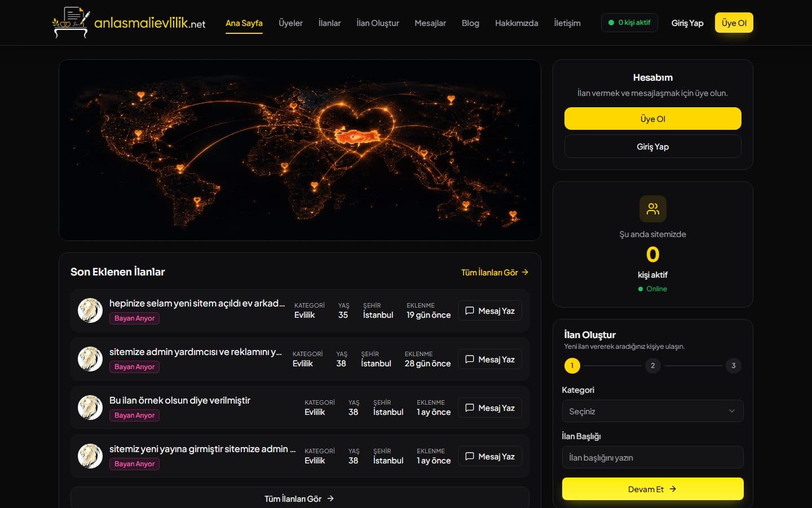
Task: Go to the Blog page
Action: [x=470, y=23]
